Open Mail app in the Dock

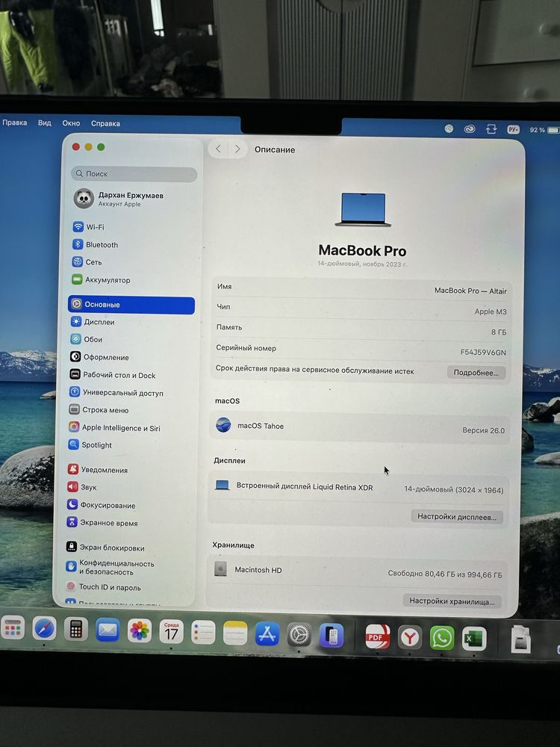coord(108,630)
